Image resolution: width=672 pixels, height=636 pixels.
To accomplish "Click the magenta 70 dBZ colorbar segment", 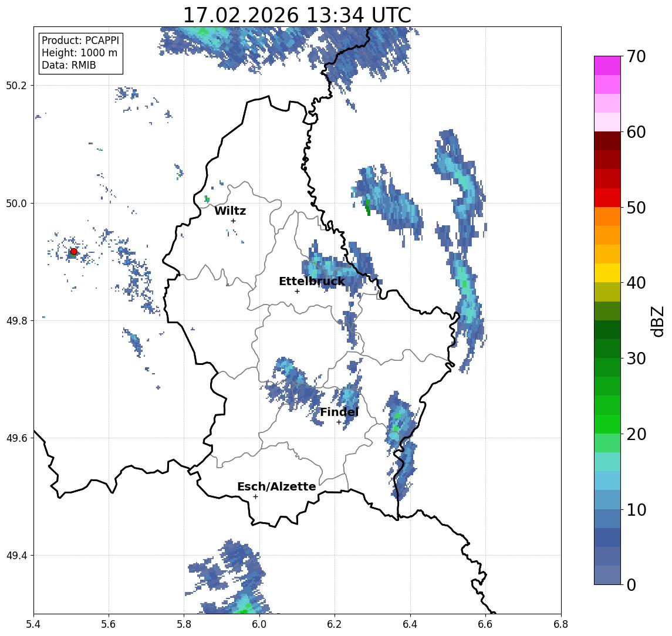I will click(607, 66).
